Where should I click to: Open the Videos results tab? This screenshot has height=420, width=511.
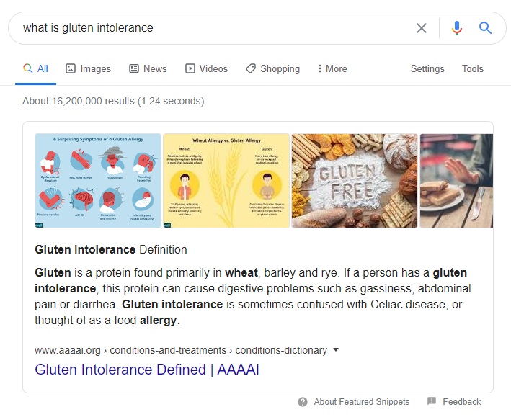206,68
